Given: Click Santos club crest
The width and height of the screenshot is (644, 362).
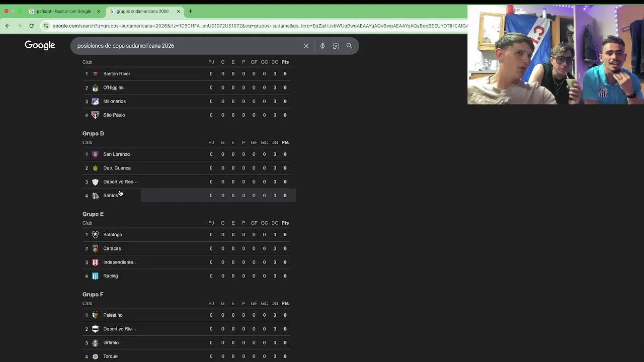Looking at the screenshot, I should 95,196.
